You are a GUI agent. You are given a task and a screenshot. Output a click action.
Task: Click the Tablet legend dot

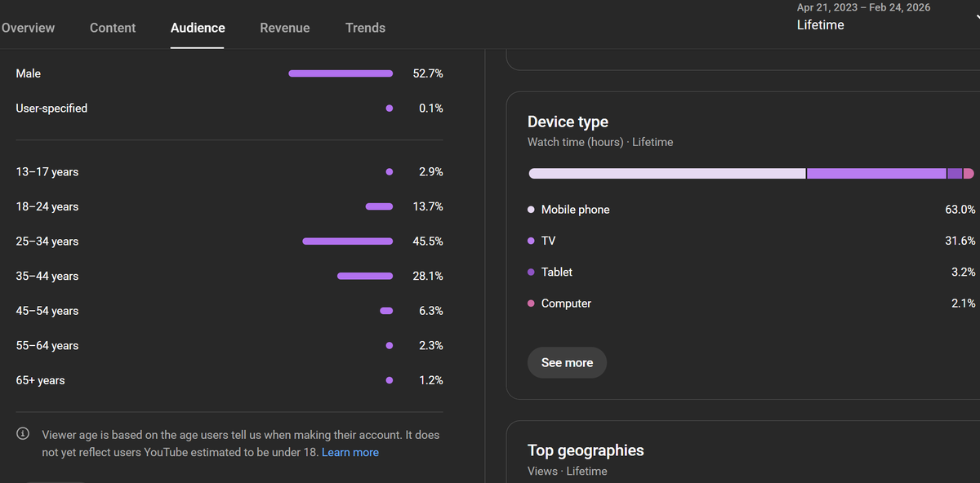point(532,272)
